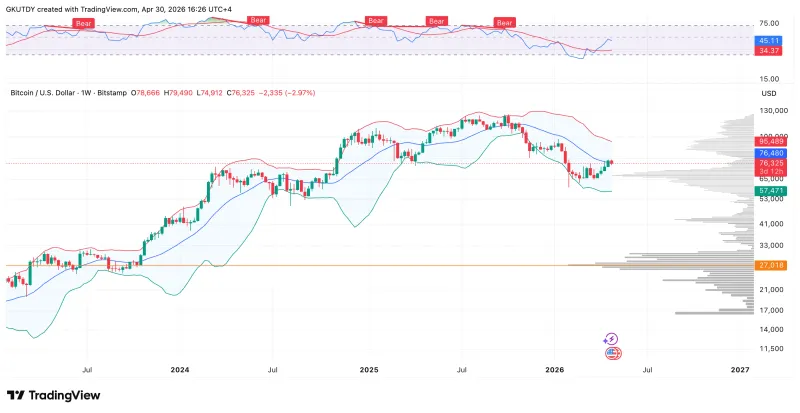Click the first Bear divergence label

(x=84, y=23)
